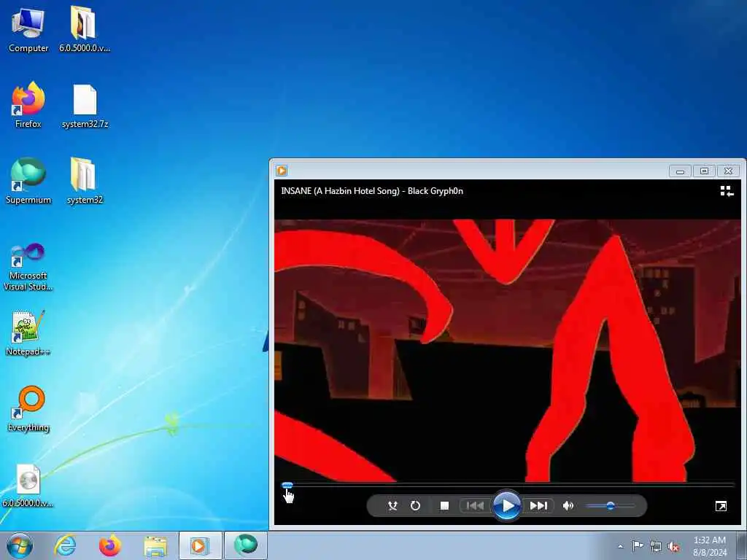Click the round blue Play button
Screen dimensions: 747x560
pos(507,506)
